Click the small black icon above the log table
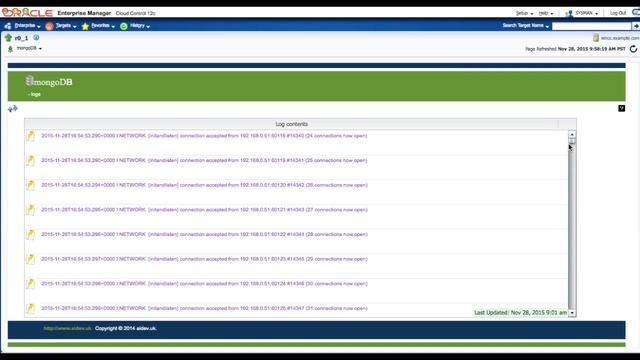 [621, 108]
